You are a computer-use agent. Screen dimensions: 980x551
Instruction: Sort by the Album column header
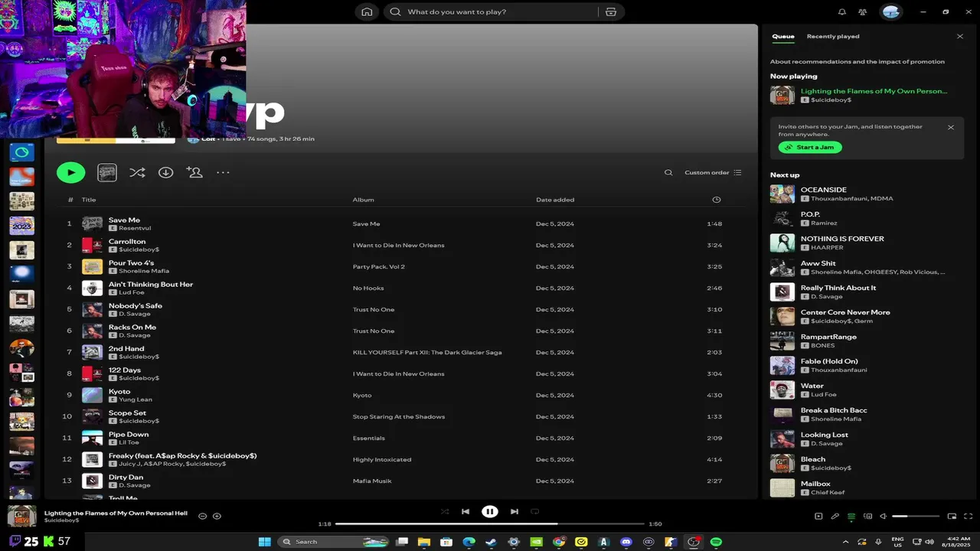pos(363,200)
